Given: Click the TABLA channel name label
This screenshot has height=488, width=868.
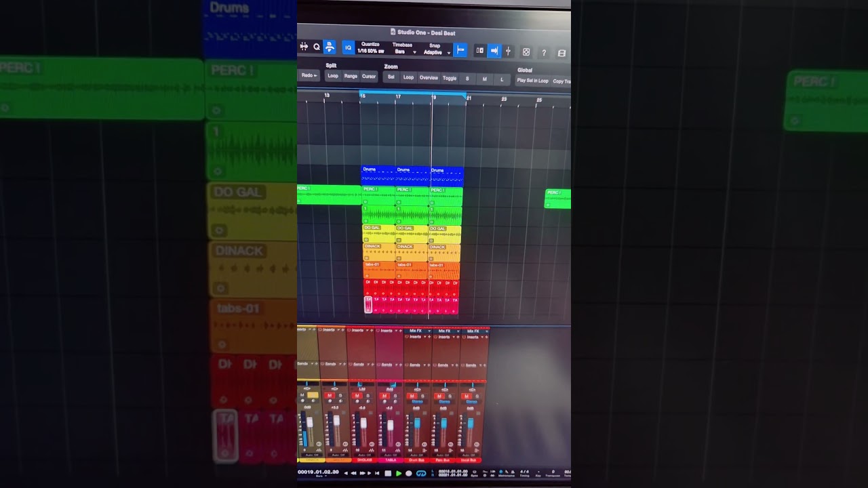Looking at the screenshot, I should [391, 460].
